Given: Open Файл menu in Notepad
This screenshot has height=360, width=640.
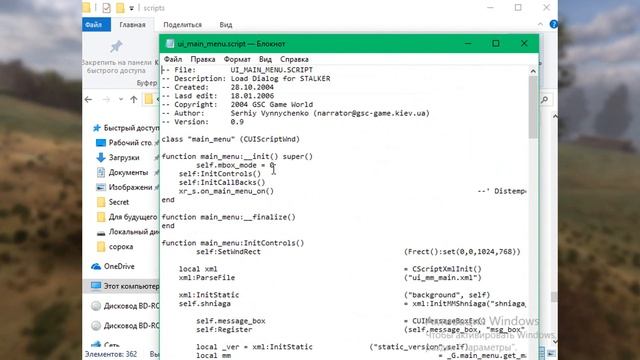Looking at the screenshot, I should coord(173,59).
